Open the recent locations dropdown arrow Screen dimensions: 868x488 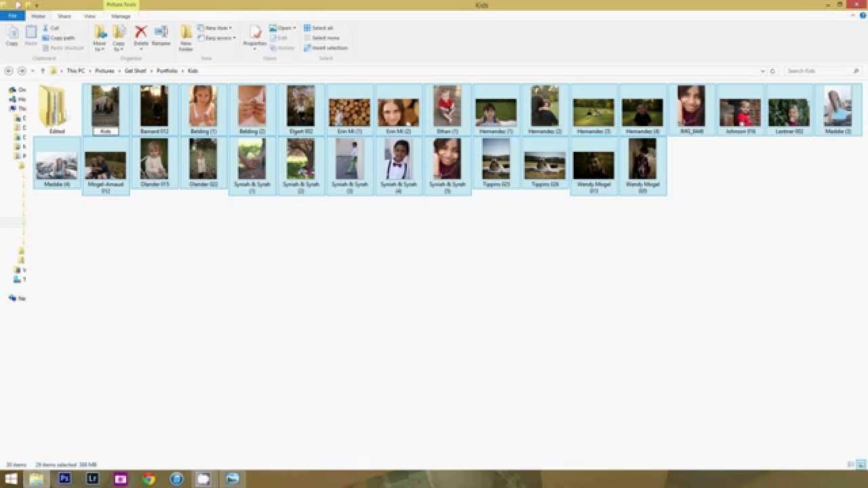(x=33, y=70)
